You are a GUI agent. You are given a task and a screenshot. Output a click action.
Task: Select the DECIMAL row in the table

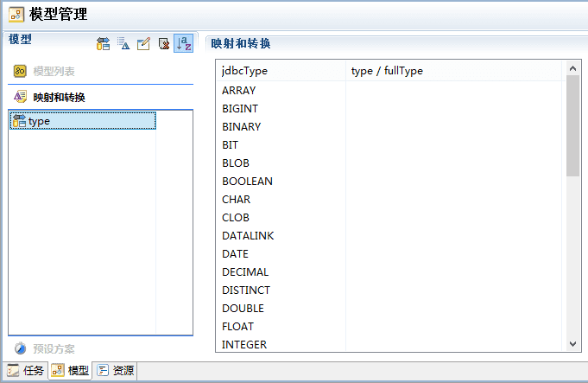click(x=245, y=272)
